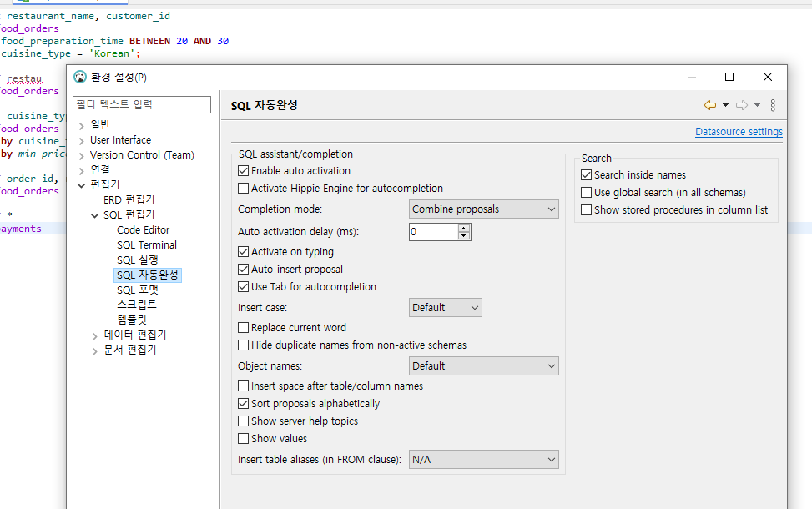Select Code Editor preferences page
812x509 pixels.
point(144,230)
